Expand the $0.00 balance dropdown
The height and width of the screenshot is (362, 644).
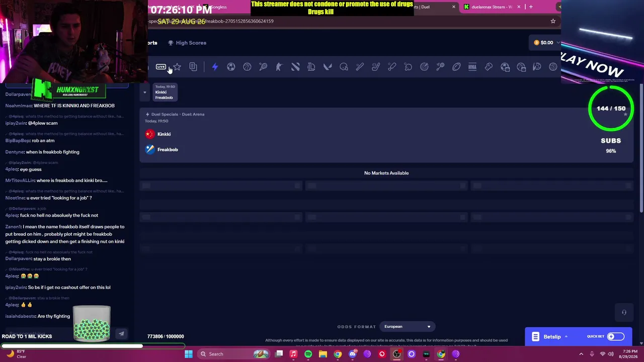[x=545, y=43]
